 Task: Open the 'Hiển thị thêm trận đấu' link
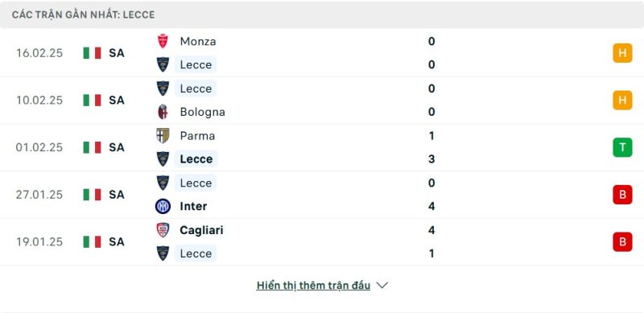[313, 285]
